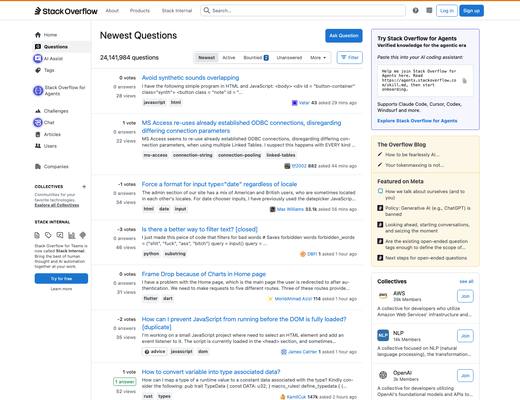
Task: Join the NLP collective
Action: click(465, 336)
